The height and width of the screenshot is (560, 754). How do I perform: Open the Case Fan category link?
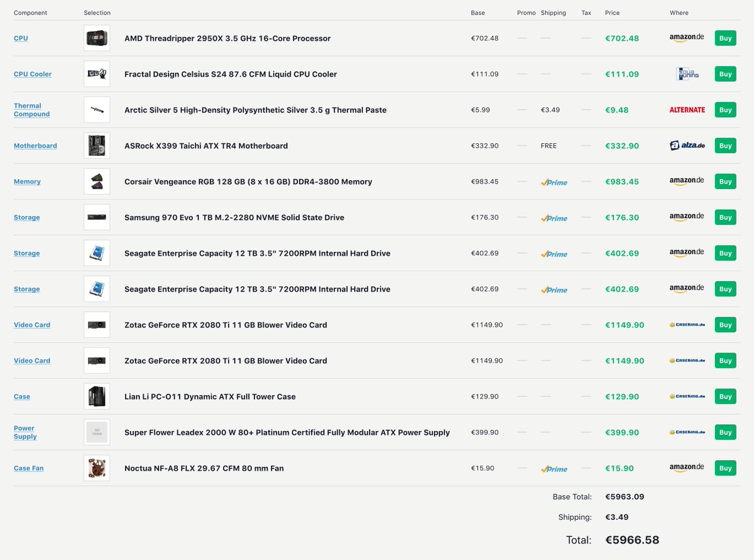[29, 468]
